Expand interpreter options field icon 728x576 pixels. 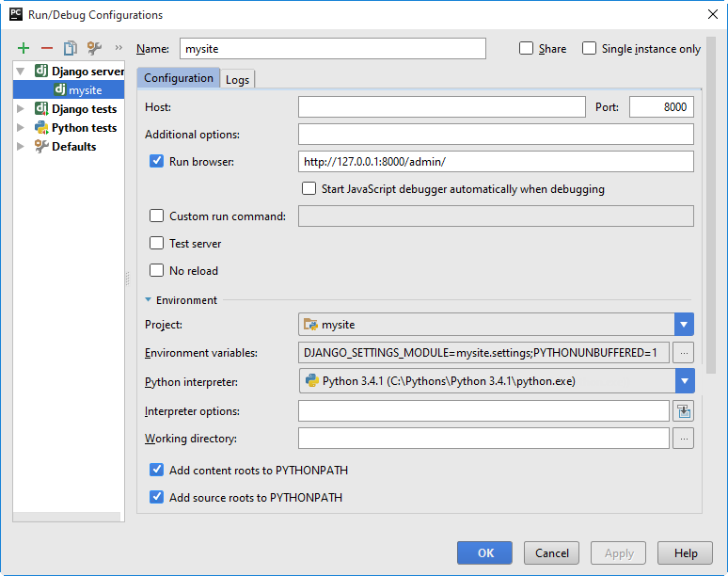coord(684,411)
